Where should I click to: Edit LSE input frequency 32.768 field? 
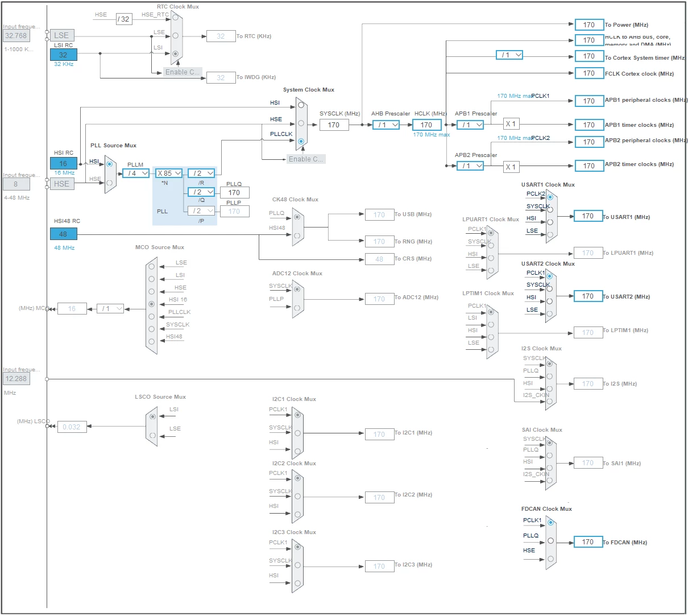16,35
